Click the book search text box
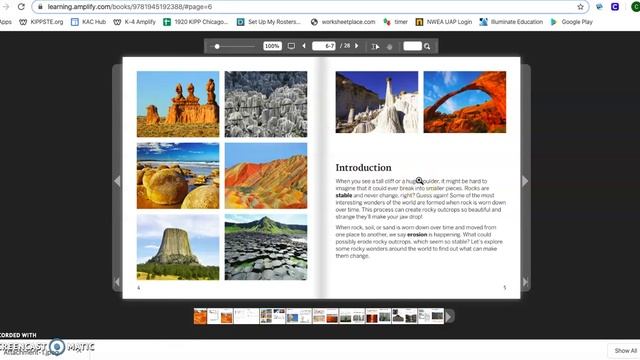The height and width of the screenshot is (360, 640). (x=412, y=46)
